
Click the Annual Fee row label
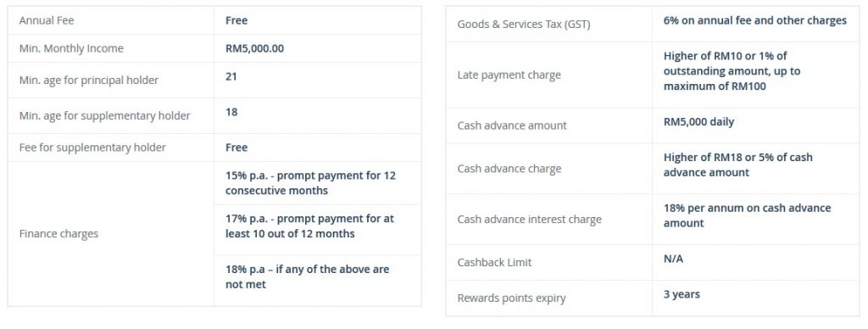pos(47,20)
